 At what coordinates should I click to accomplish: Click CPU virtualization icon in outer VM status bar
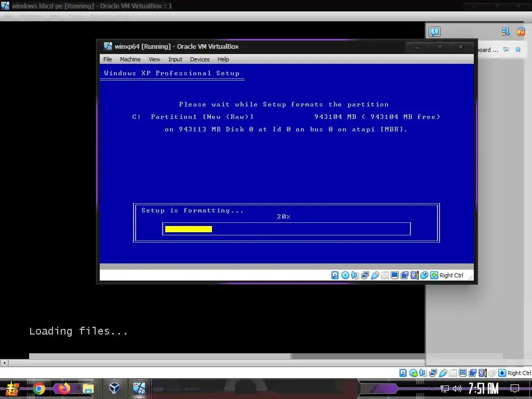tap(482, 373)
